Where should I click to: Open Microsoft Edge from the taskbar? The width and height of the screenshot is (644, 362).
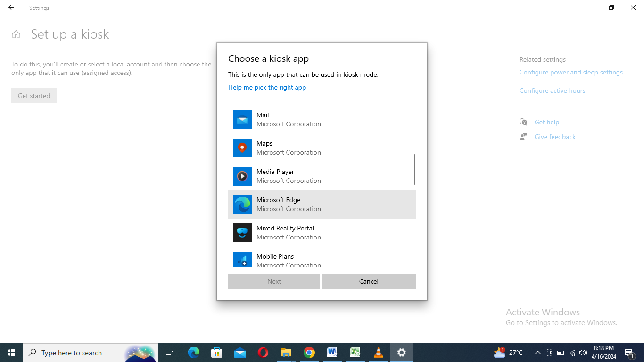point(193,352)
